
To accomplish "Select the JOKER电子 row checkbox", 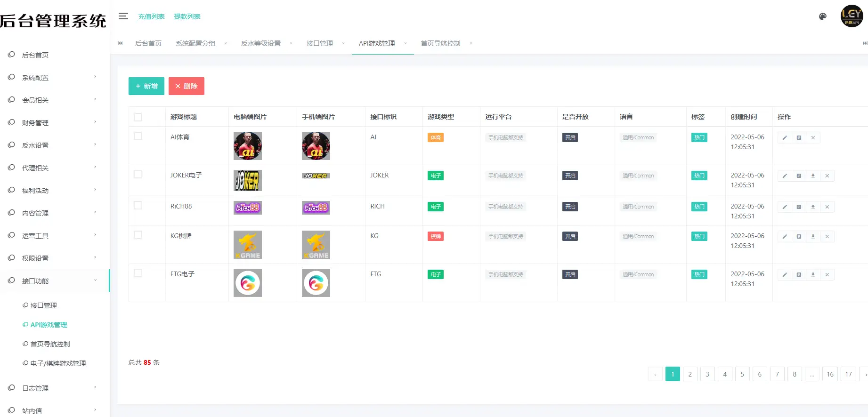I will pos(138,174).
